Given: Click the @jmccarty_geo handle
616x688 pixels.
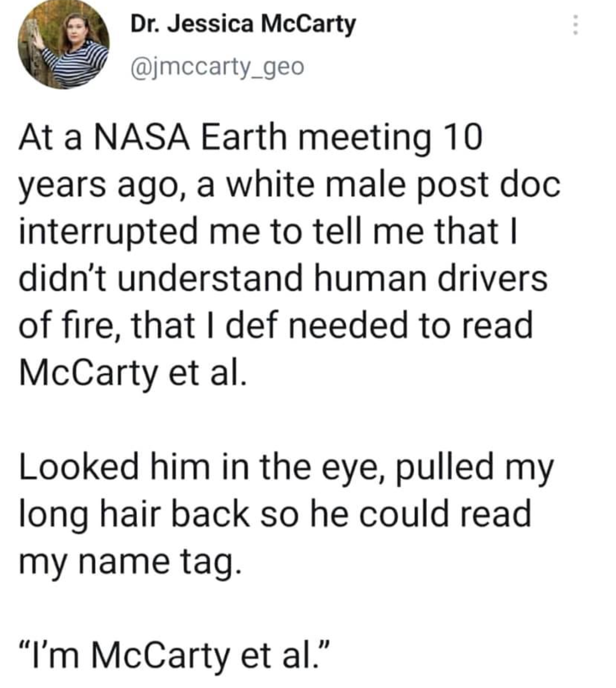Looking at the screenshot, I should tap(217, 67).
